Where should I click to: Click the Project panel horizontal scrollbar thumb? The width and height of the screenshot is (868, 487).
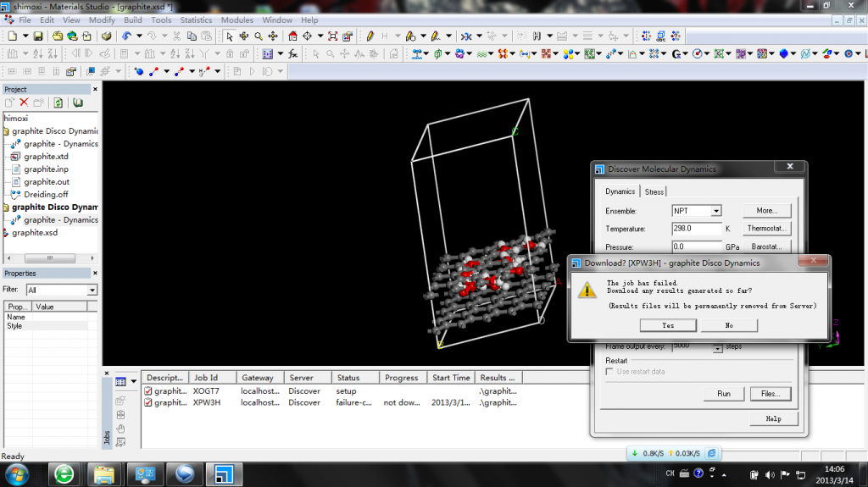tap(50, 257)
